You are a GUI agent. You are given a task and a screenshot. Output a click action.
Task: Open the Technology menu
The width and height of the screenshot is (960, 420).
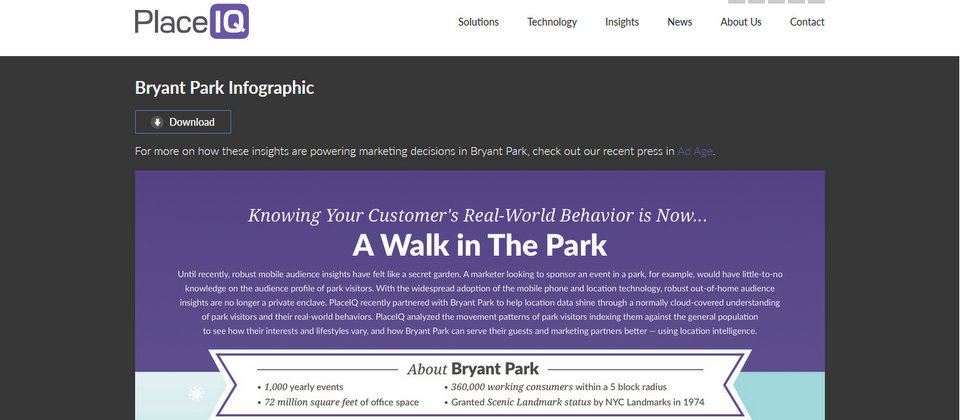pyautogui.click(x=552, y=22)
